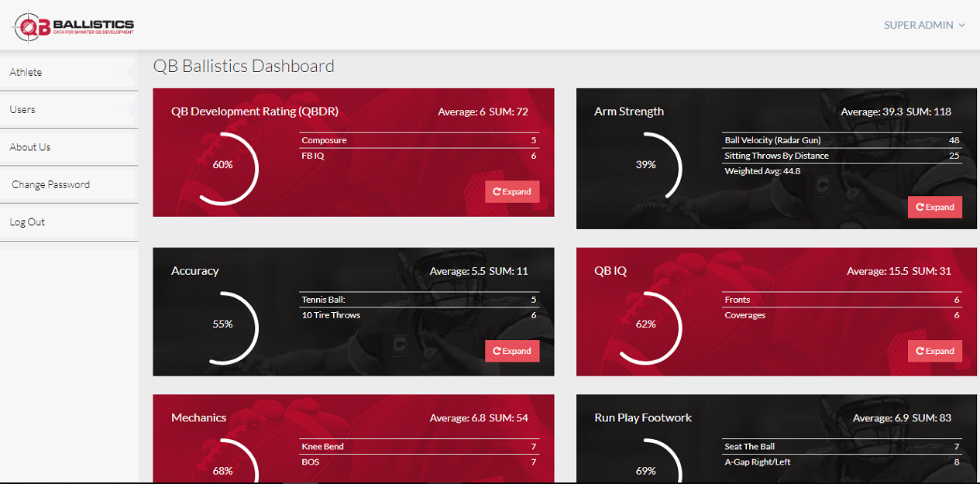Expand the Arm Strength card

pos(934,207)
